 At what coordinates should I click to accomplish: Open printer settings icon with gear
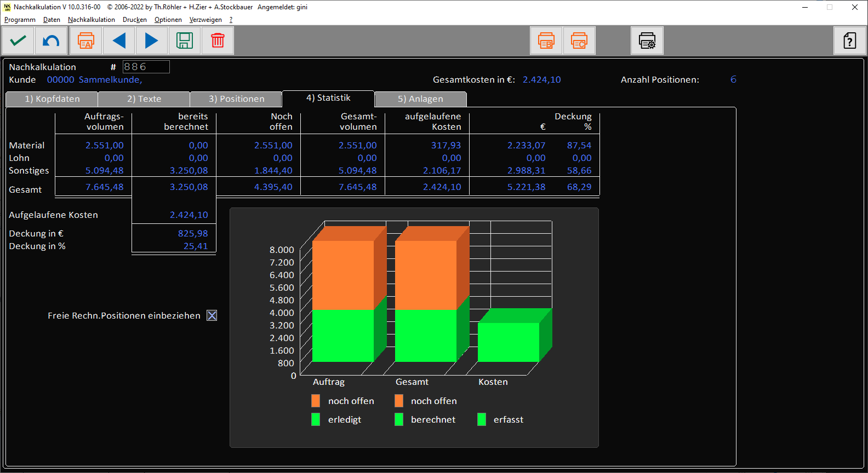(x=647, y=41)
